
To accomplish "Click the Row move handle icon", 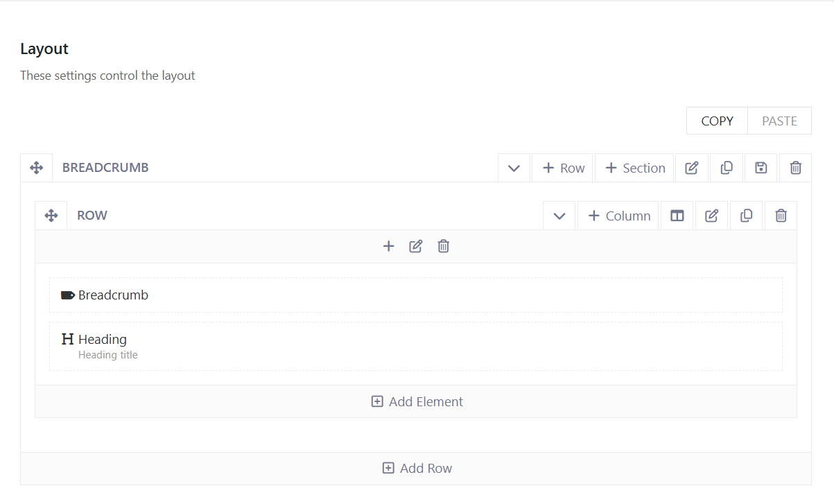I will (x=51, y=216).
